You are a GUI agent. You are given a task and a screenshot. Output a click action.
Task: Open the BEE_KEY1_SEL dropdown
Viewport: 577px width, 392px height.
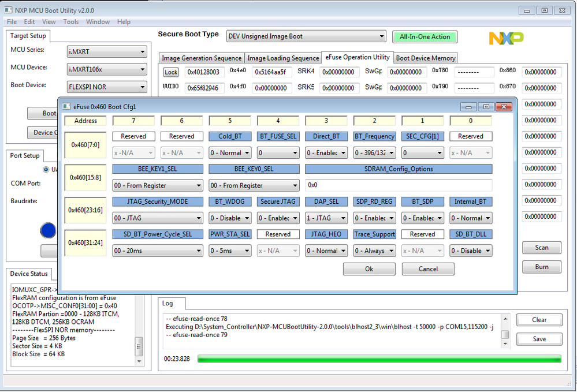coord(158,185)
